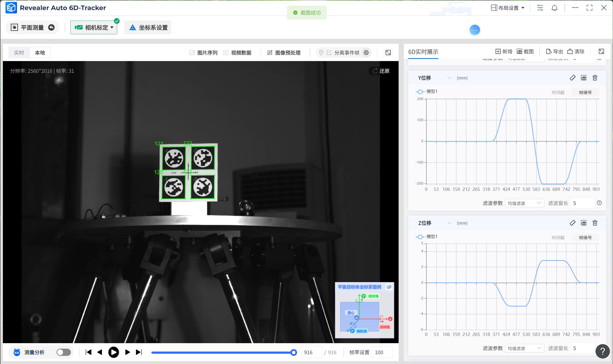Jump to the first frame
Viewport: 613px width, 364px height.
tap(89, 353)
